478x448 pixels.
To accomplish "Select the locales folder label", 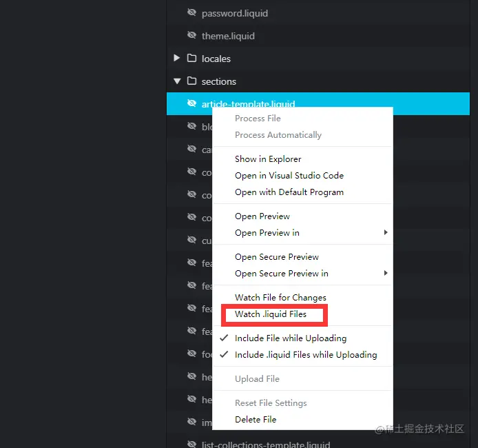I will pos(216,59).
